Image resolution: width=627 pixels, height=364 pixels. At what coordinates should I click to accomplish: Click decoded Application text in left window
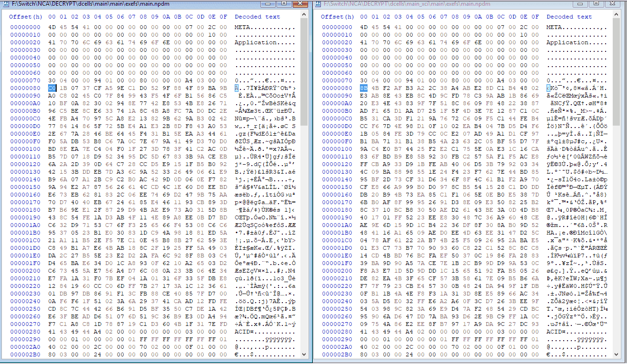click(256, 42)
